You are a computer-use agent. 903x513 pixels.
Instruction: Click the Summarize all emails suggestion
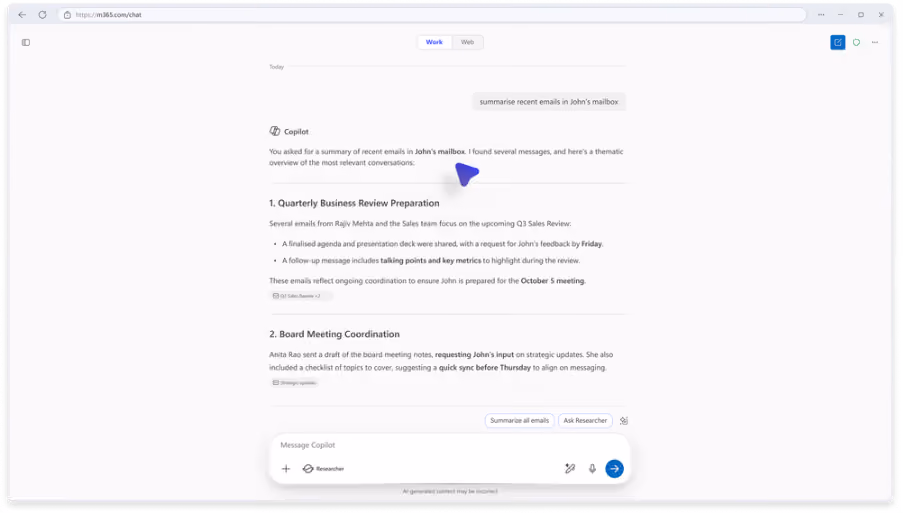(519, 421)
